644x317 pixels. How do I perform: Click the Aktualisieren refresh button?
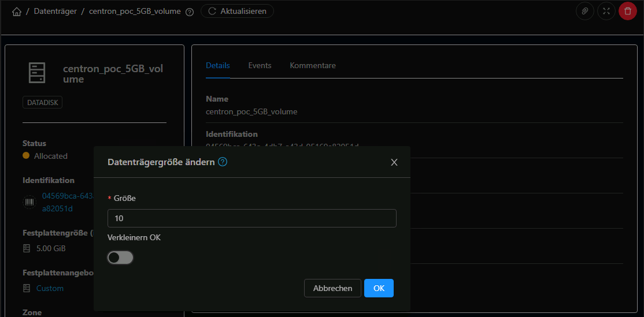237,11
